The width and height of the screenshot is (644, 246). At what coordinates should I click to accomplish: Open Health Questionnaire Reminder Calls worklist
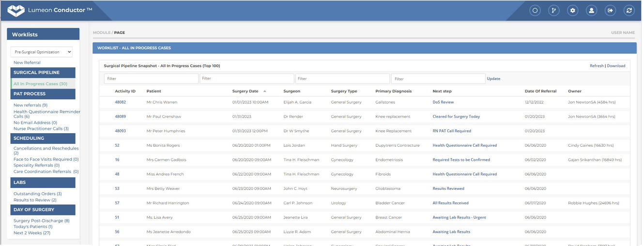pos(47,114)
